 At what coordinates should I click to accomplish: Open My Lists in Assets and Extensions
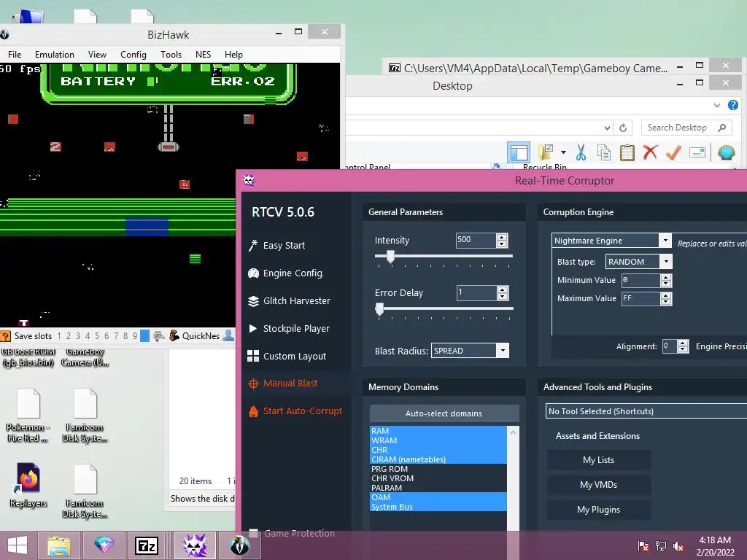[598, 460]
